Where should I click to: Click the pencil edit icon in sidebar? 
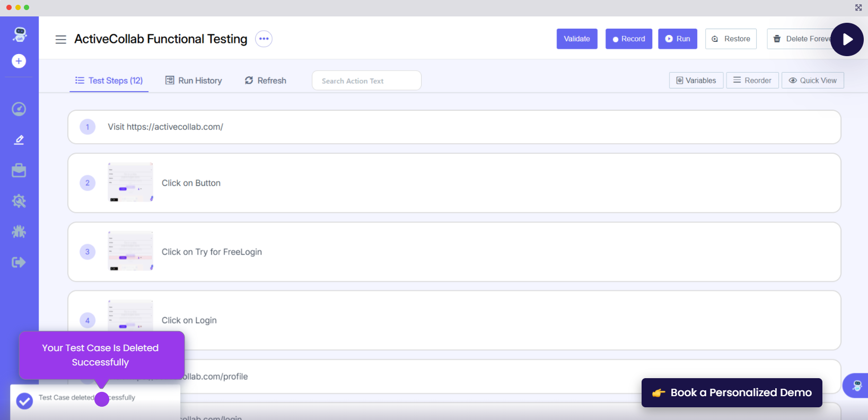(x=19, y=140)
